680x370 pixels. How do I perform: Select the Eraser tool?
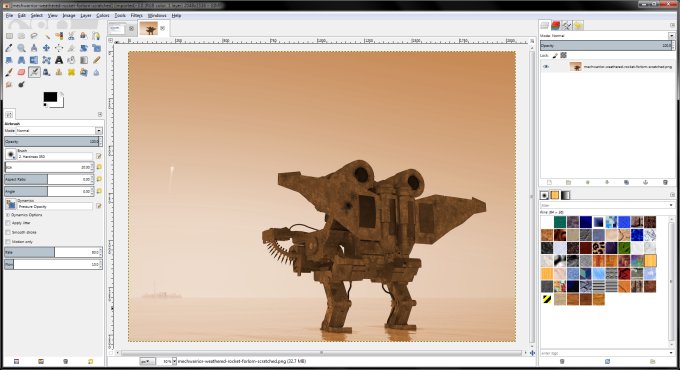[21, 72]
